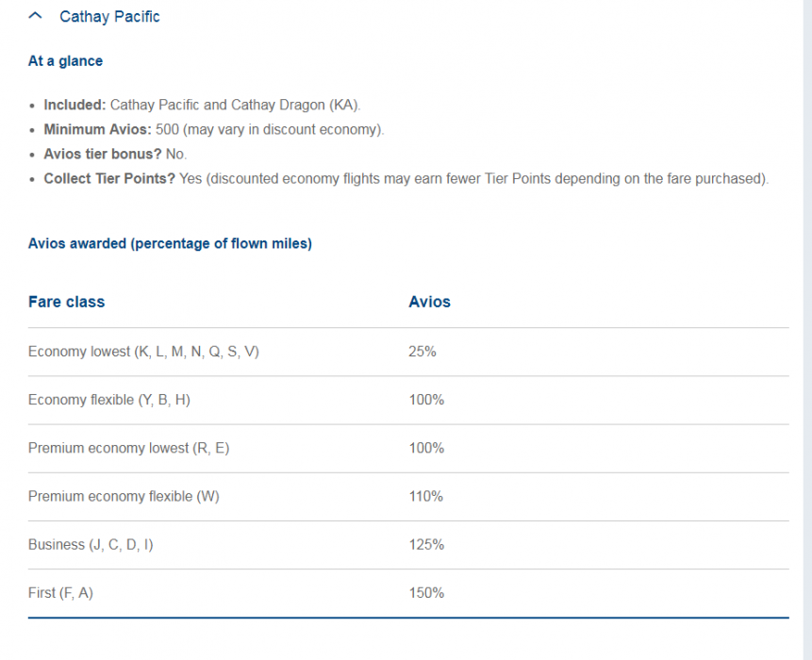Click the 110% Avios value
This screenshot has height=660, width=812.
[x=425, y=496]
